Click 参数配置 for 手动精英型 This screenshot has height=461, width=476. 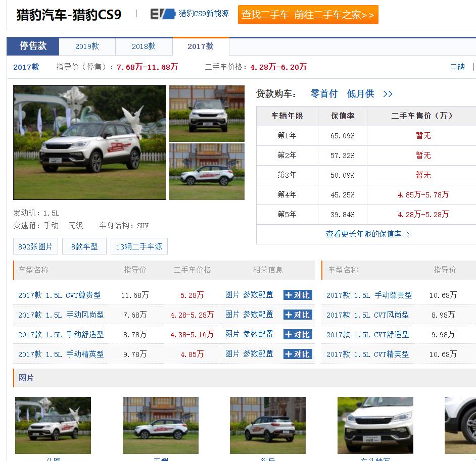259,353
